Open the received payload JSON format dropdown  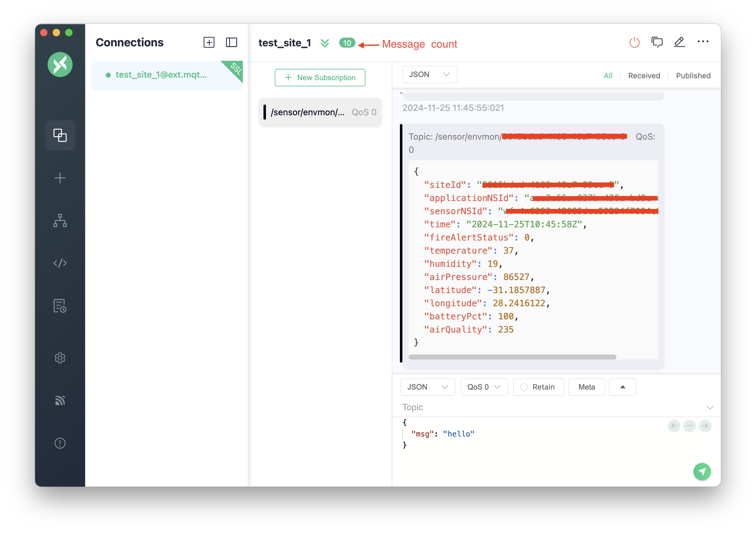430,75
